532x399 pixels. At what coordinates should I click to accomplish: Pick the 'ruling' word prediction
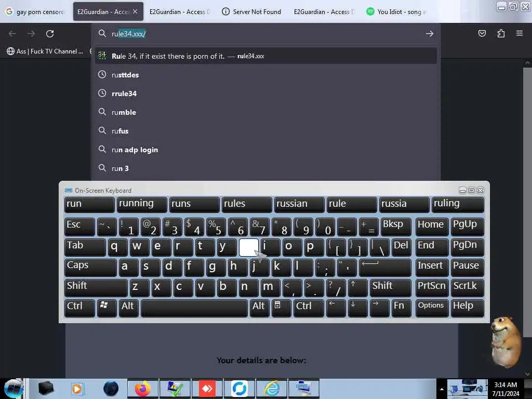tap(458, 204)
